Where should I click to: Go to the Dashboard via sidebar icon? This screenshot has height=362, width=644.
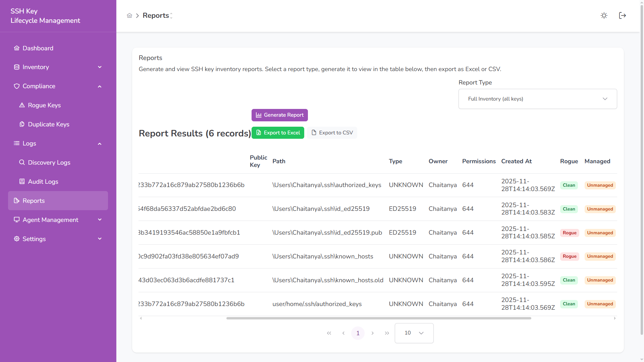click(38, 48)
